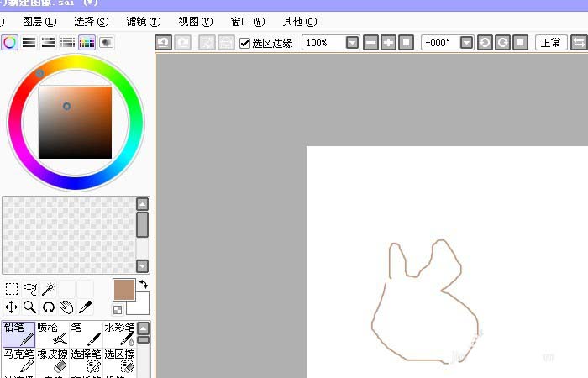Choose the 选择笔 selection pen
This screenshot has width=588, height=378.
tap(86, 360)
